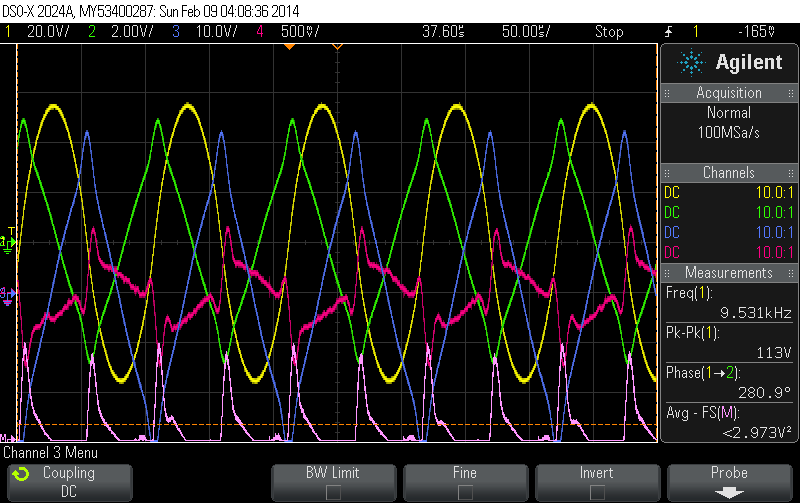
Task: Click the trigger source number 1
Action: (695, 32)
